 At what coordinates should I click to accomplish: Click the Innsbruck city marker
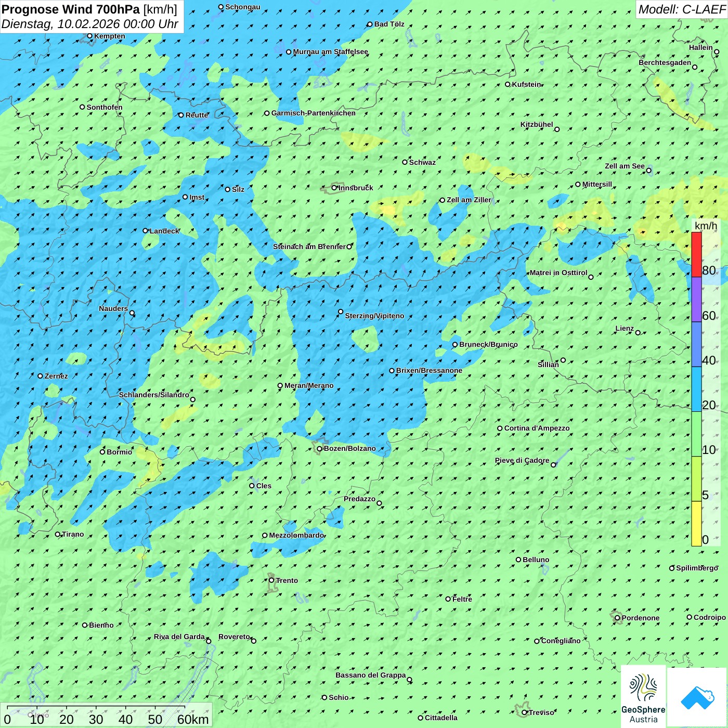pos(334,188)
